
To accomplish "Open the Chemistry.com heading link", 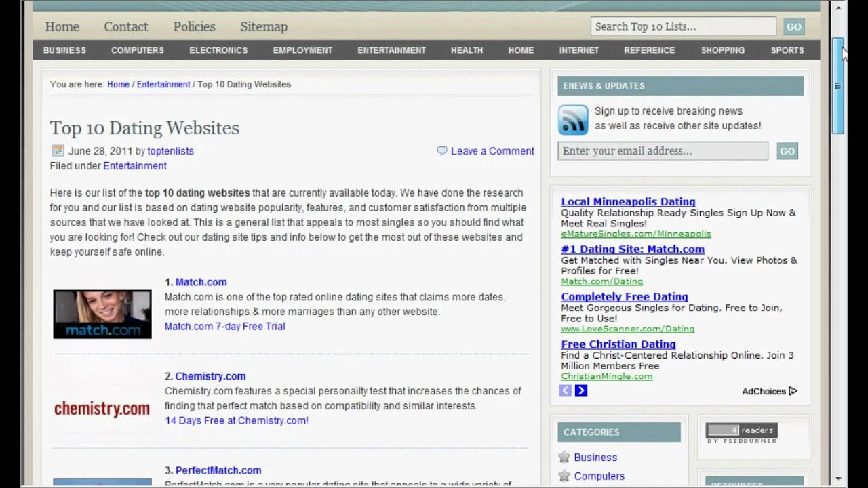I will coord(210,376).
